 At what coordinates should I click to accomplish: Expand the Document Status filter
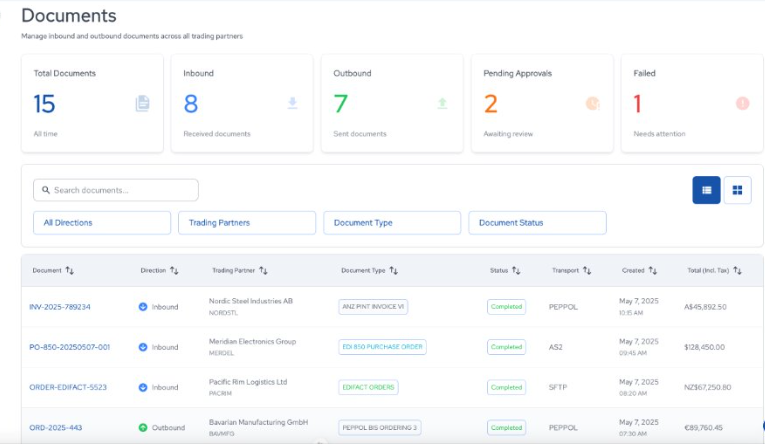[537, 223]
